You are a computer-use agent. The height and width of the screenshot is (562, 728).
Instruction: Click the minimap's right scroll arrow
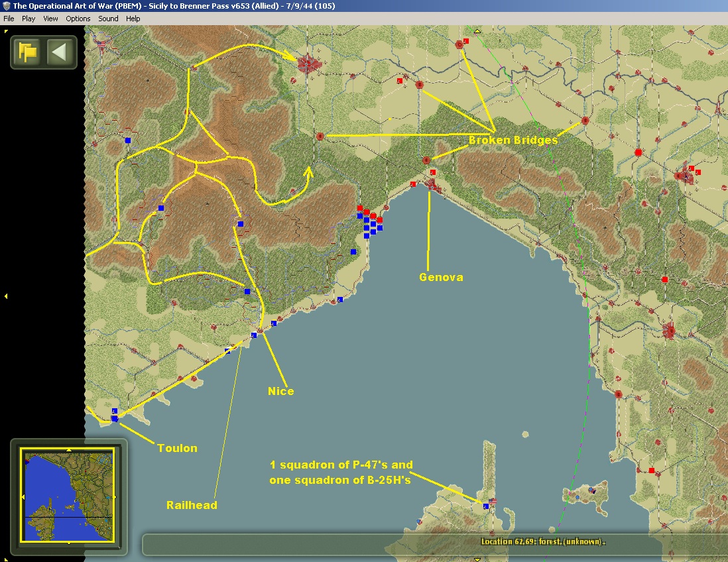coord(115,496)
